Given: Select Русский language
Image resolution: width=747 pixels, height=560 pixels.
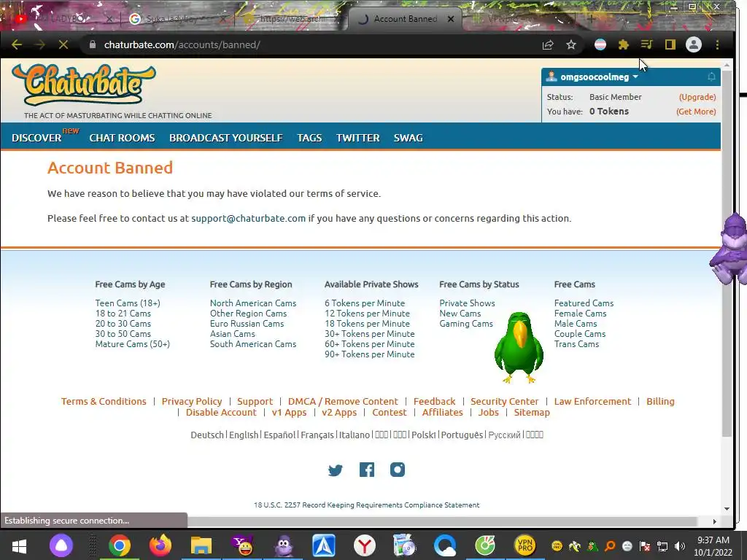Looking at the screenshot, I should click(x=505, y=435).
